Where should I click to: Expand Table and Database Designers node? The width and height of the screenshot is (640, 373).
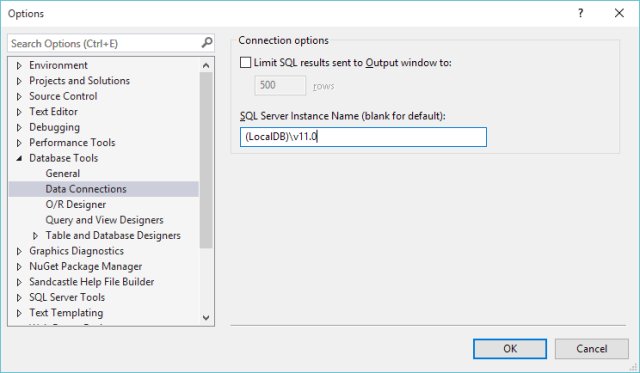click(x=36, y=235)
